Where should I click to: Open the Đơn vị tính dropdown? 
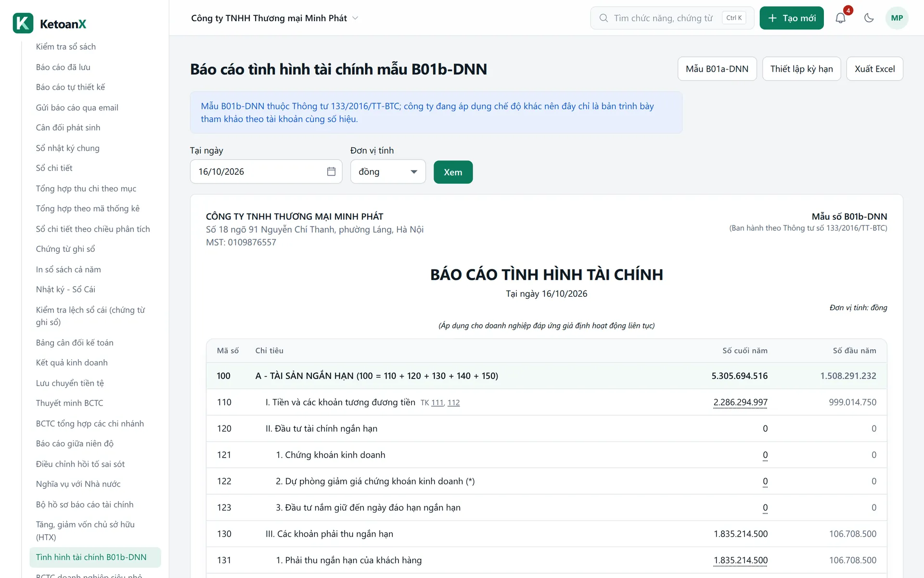point(388,171)
